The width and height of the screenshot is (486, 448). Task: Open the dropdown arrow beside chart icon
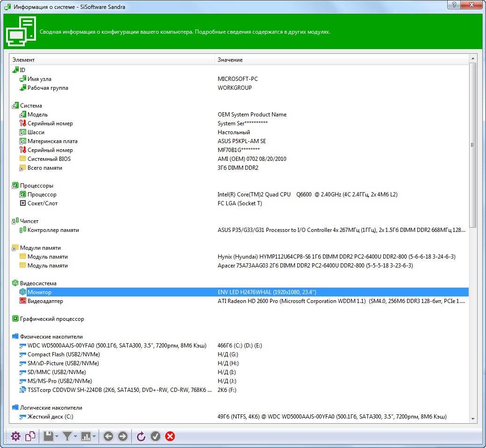(94, 437)
